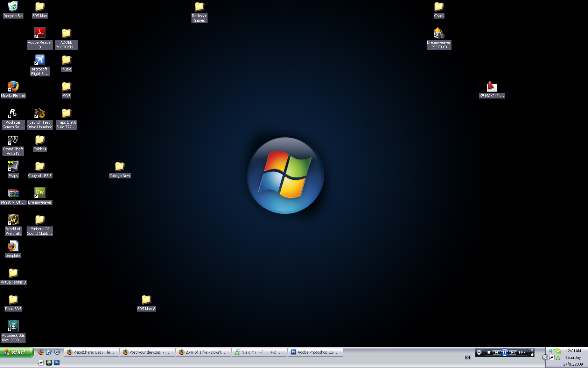Select the Dans 3DS folder
Viewport: 588px width, 368px height.
13,302
